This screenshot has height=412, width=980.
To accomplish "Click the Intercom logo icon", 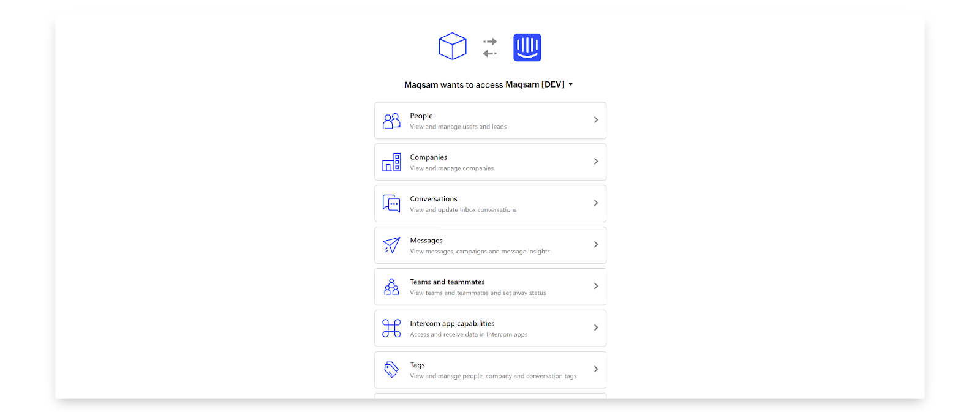I will coord(527,47).
